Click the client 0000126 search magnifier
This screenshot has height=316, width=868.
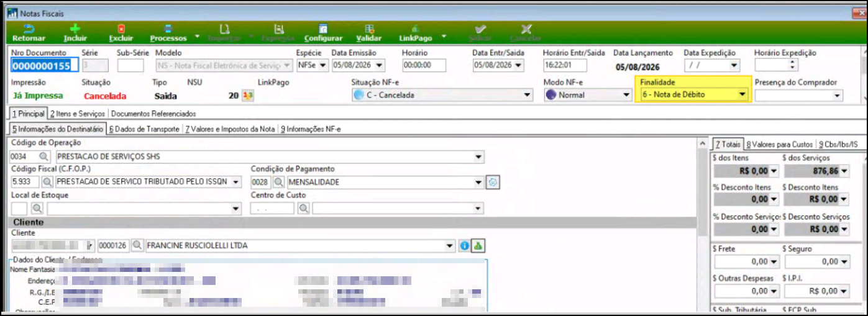tap(137, 246)
